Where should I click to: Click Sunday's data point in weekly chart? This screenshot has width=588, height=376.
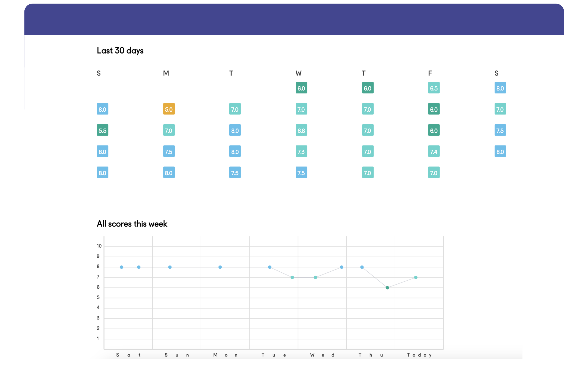pos(170,267)
